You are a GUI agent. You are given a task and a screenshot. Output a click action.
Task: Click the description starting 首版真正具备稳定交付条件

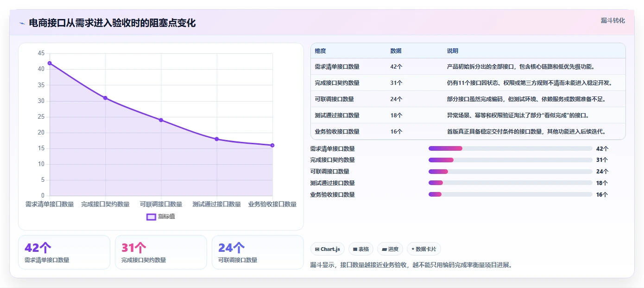coord(526,132)
